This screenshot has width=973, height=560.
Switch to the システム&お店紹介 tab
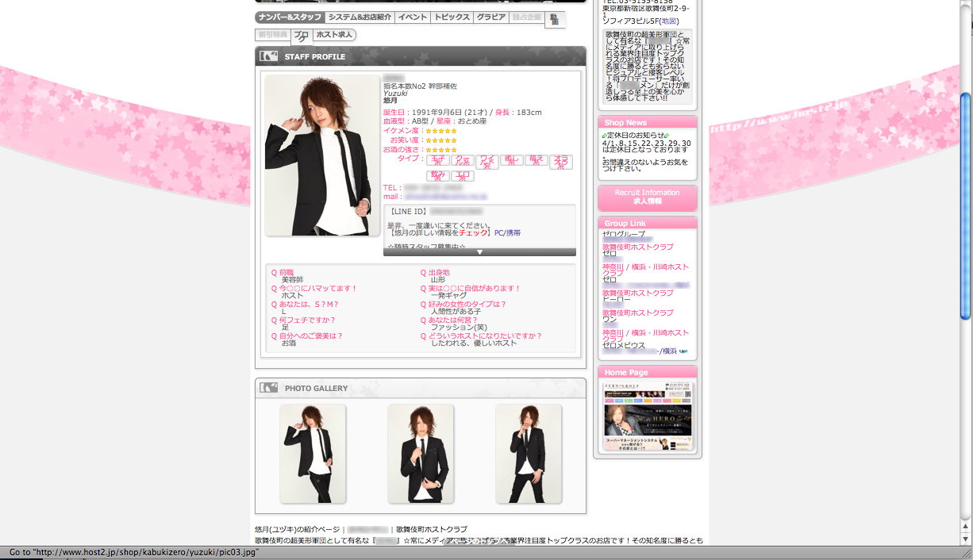point(360,17)
